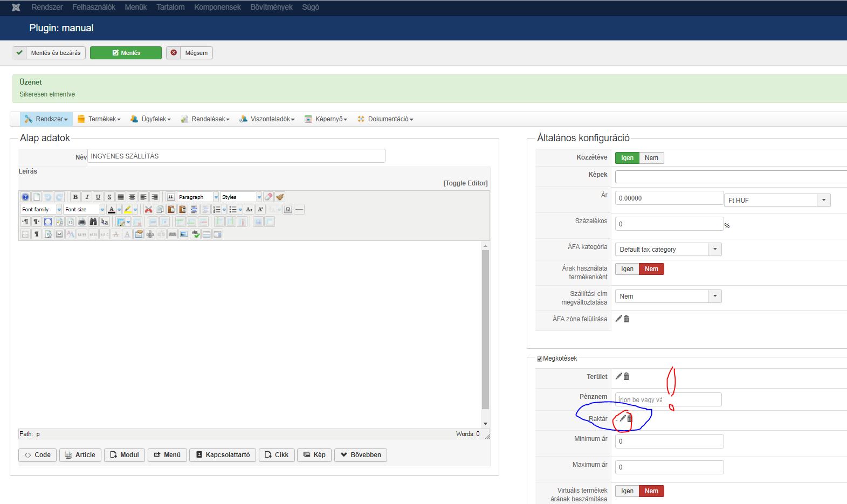Set Közzétéve to Nem
Image resolution: width=847 pixels, height=504 pixels.
(651, 158)
